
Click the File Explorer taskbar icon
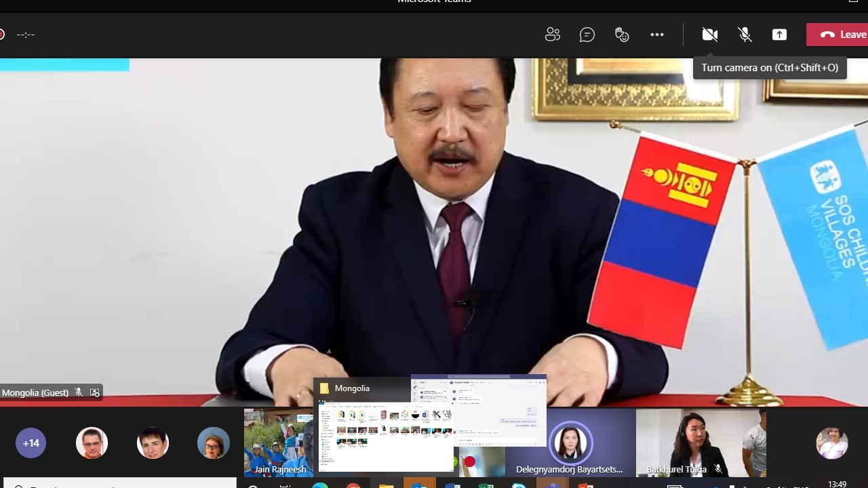(x=386, y=485)
